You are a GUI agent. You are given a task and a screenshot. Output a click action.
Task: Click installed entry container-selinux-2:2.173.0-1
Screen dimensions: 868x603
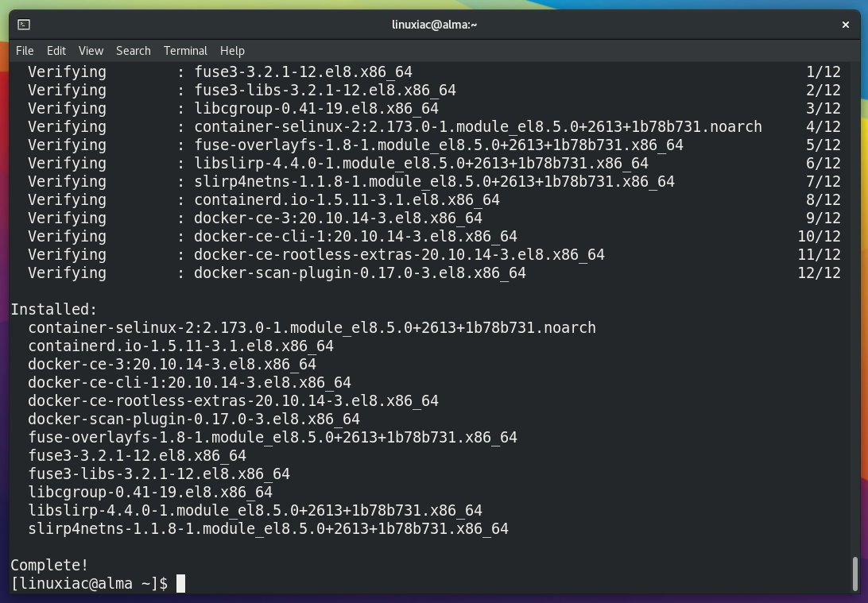tap(312, 327)
